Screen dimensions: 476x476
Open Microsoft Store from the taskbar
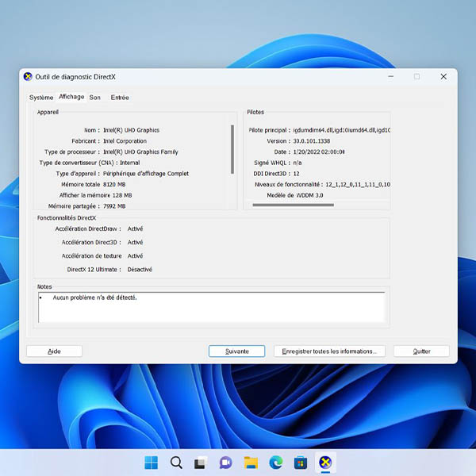pos(300,463)
